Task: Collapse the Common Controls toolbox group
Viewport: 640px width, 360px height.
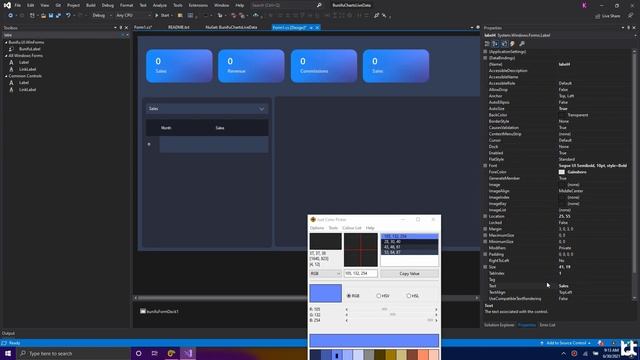Action: coord(6,76)
